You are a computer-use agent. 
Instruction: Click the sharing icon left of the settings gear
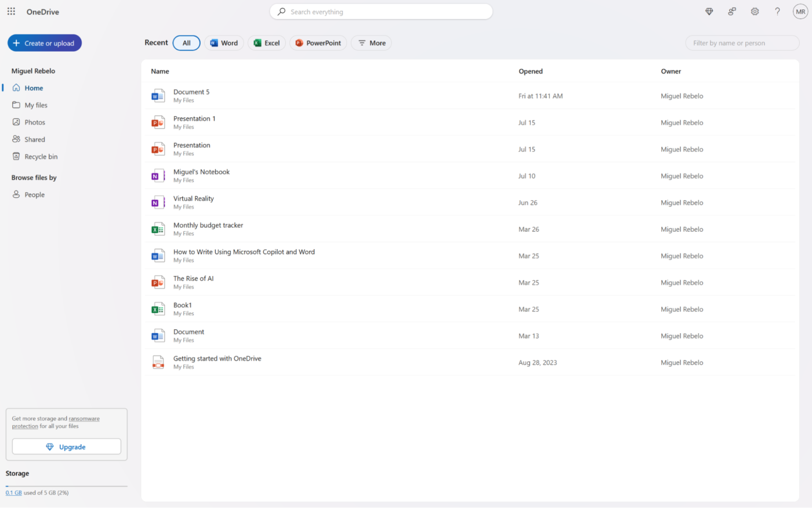coord(732,12)
